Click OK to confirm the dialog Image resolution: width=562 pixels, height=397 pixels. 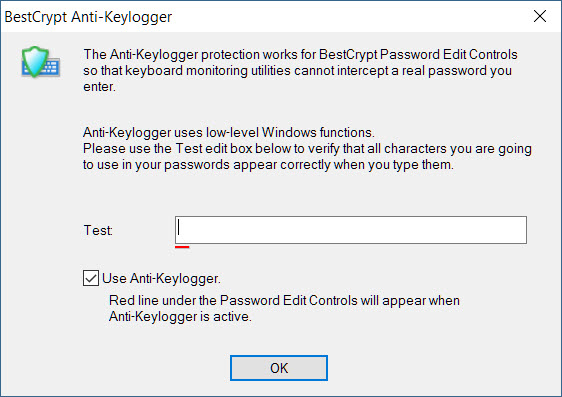tap(279, 368)
